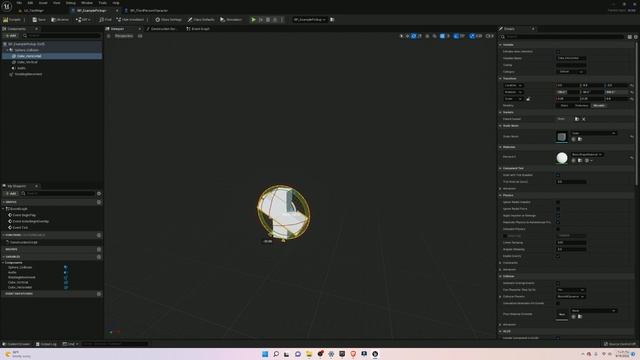
Task: Open the Window menu
Action: pos(87,3)
